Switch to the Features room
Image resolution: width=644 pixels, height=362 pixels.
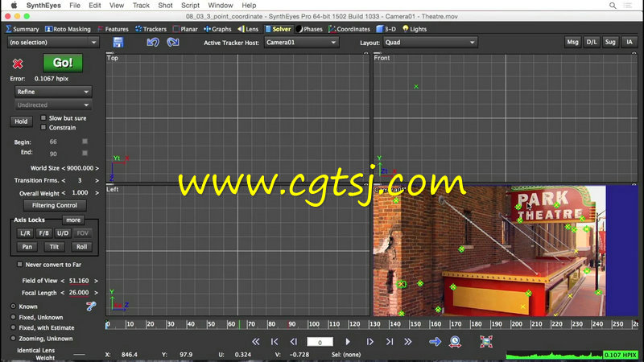113,29
